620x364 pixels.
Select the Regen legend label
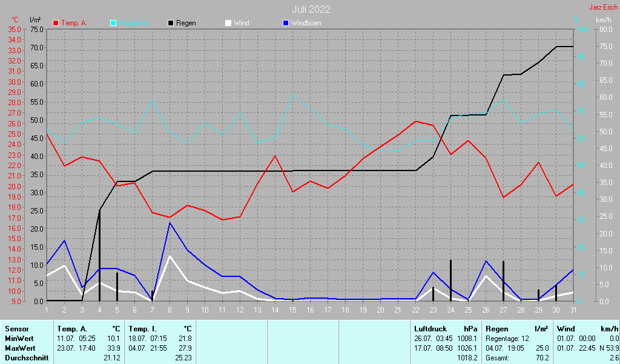click(x=186, y=23)
